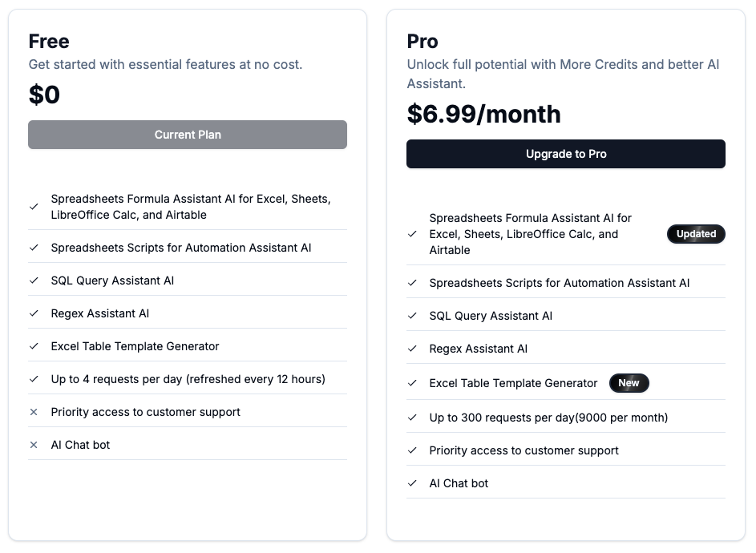Click the $6.99/month price text

click(x=483, y=114)
